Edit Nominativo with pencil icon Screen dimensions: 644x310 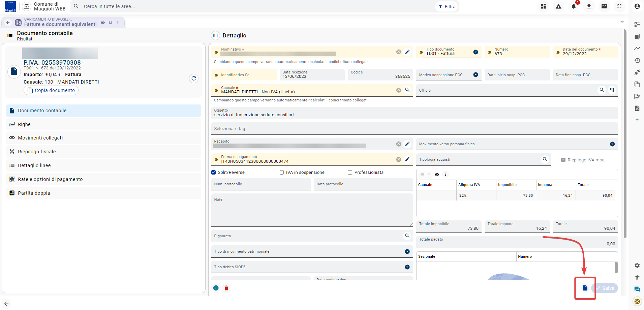click(407, 52)
